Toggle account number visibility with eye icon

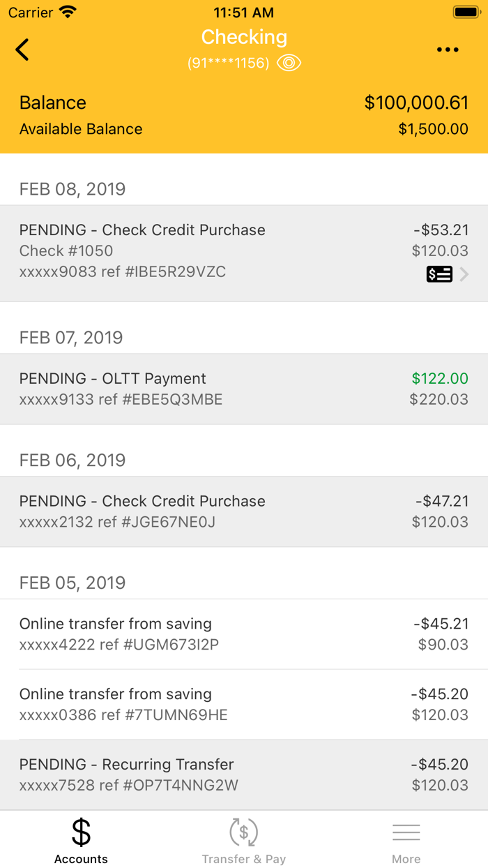point(289,63)
